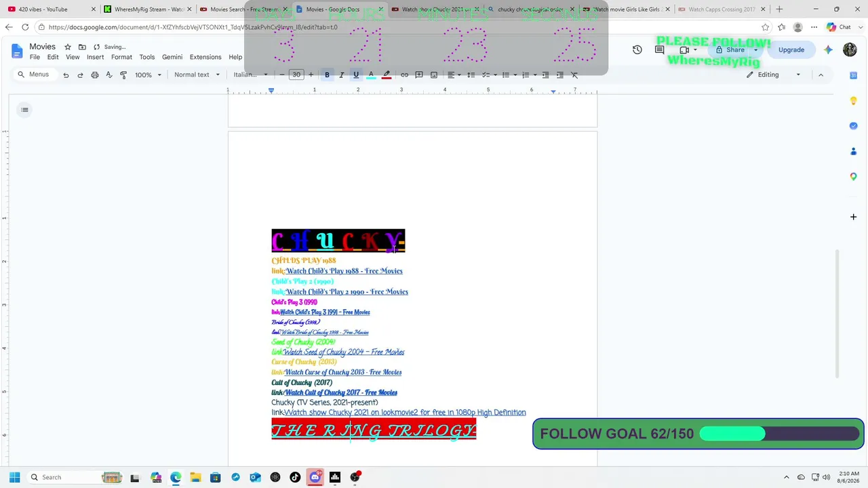The width and height of the screenshot is (868, 488).
Task: Open Contacts in the side panel
Action: 854,151
